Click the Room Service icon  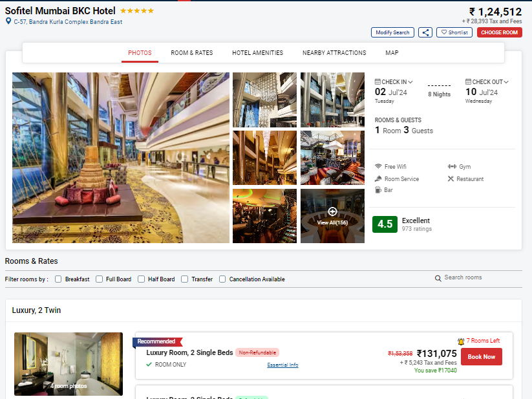378,178
